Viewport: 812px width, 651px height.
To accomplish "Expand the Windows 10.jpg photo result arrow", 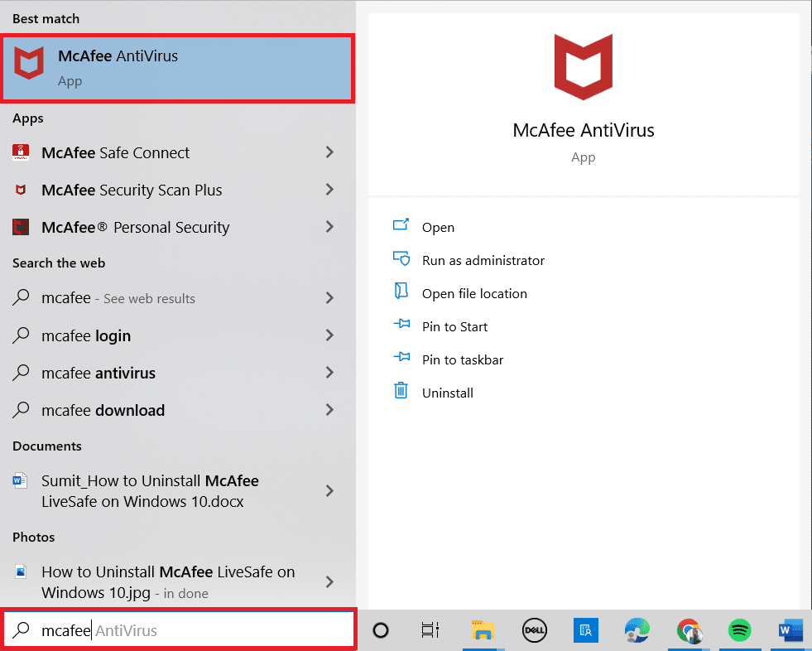I will pyautogui.click(x=329, y=581).
